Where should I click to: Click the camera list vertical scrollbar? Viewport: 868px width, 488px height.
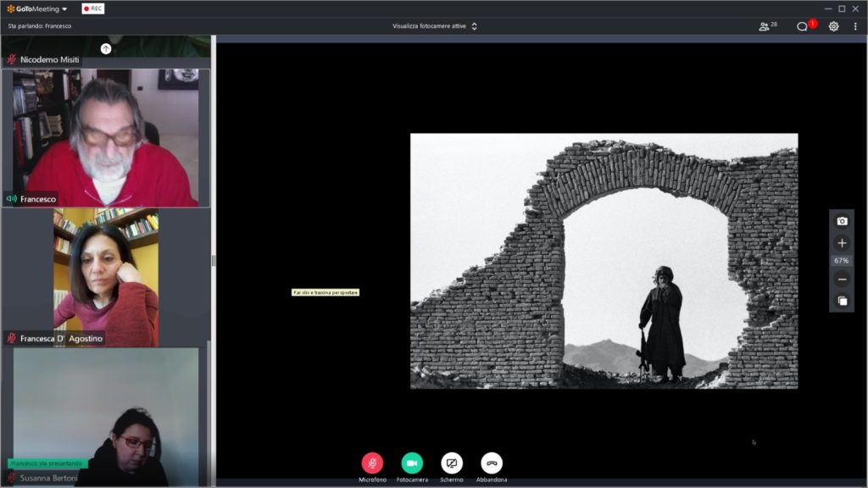pos(209,413)
